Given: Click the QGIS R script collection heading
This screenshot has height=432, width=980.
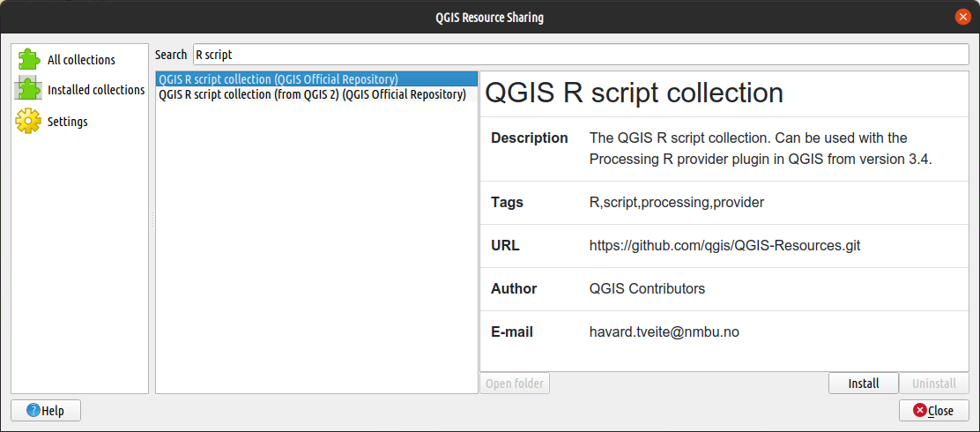Looking at the screenshot, I should [635, 93].
